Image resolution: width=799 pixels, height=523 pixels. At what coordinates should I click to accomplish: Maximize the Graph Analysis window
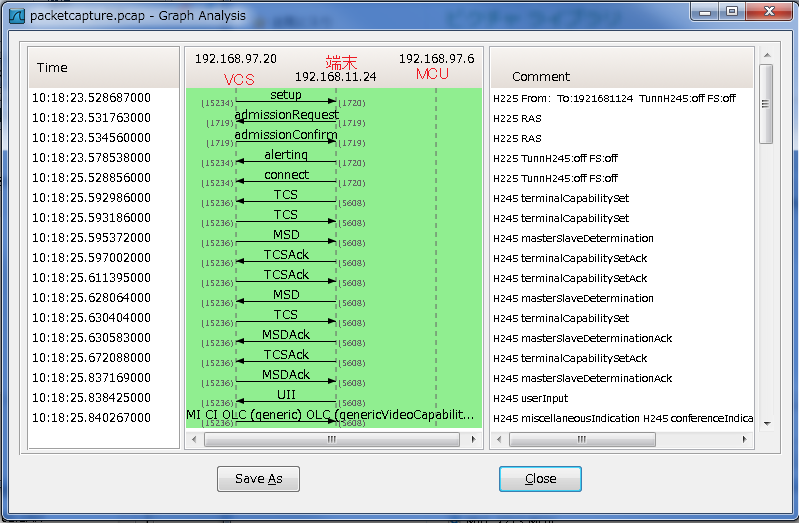pos(732,12)
